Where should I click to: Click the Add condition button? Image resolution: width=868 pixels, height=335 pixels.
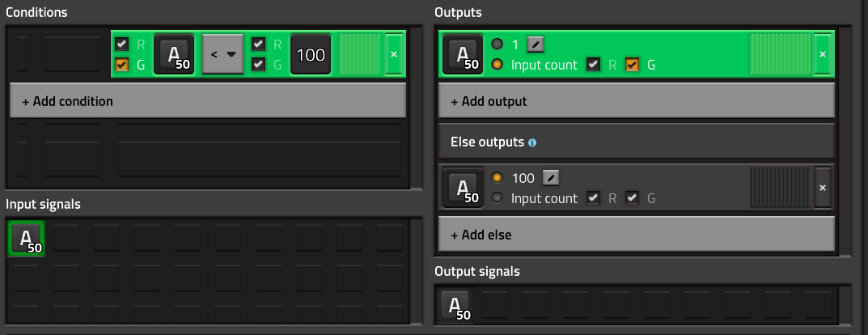208,101
